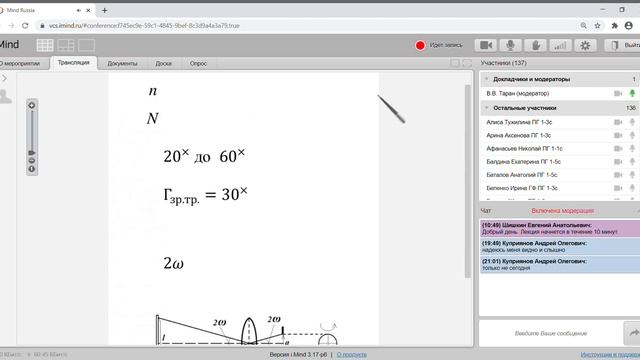Click the browser address bar URL
Screen dimensions: 640x360
tap(144, 25)
